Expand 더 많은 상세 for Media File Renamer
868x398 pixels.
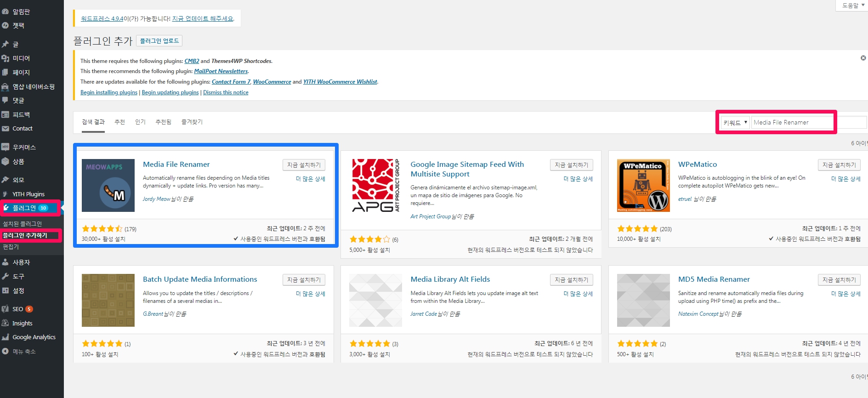pos(310,179)
